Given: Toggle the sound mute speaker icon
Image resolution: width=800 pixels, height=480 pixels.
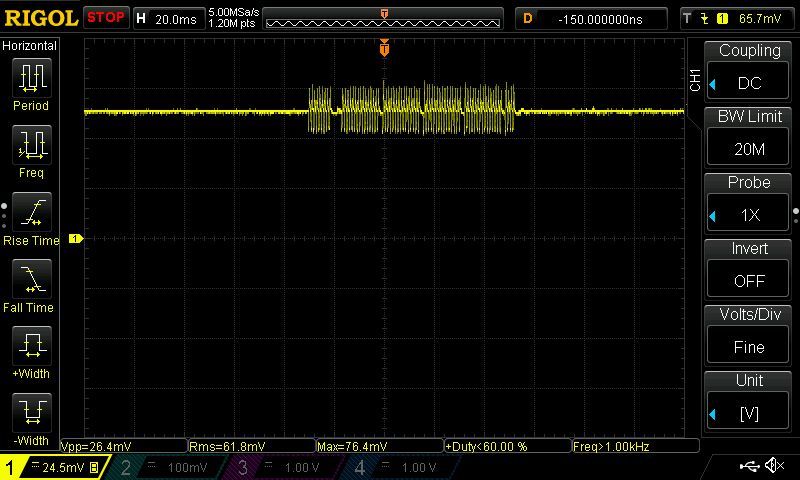Looking at the screenshot, I should 776,465.
